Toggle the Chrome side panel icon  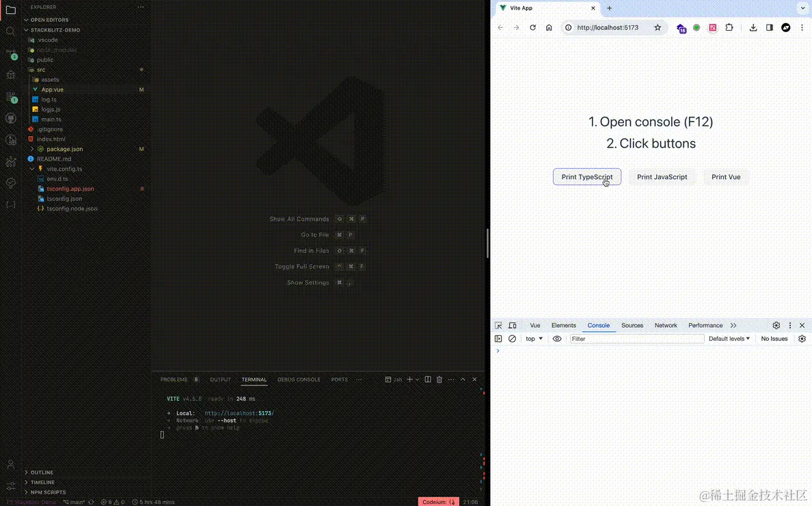(x=770, y=27)
